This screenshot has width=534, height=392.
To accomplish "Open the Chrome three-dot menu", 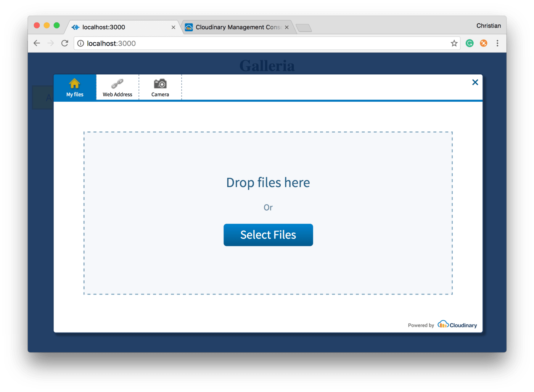I will click(x=497, y=43).
